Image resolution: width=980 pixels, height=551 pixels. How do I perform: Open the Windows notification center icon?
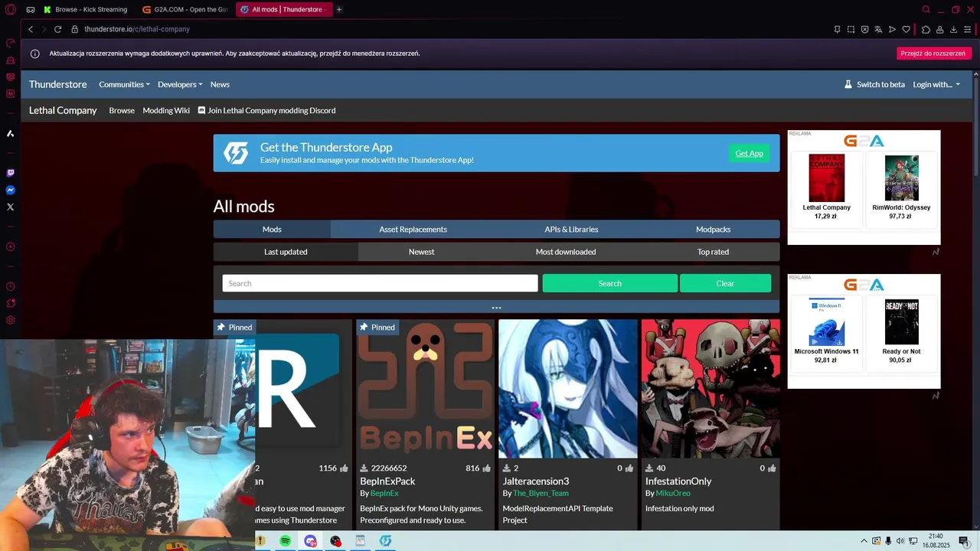point(964,541)
